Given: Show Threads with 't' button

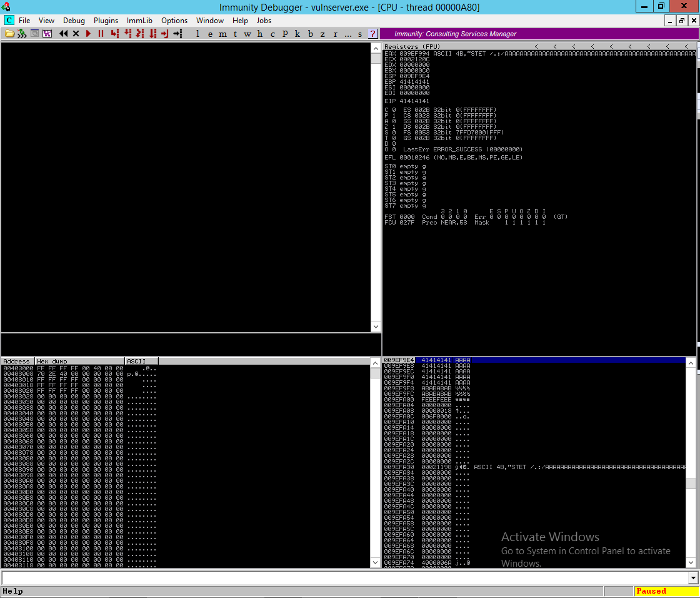Looking at the screenshot, I should [x=235, y=34].
